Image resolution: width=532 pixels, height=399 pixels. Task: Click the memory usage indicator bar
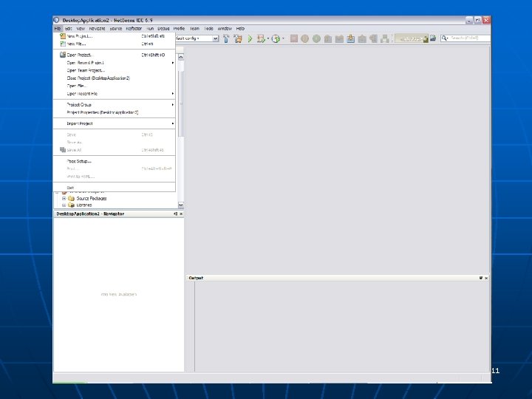[x=412, y=38]
